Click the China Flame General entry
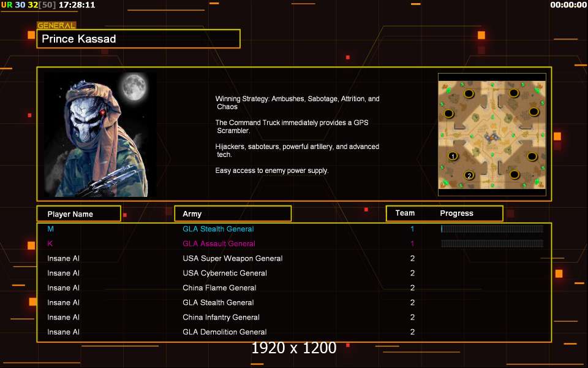Image resolution: width=588 pixels, height=368 pixels. pyautogui.click(x=219, y=288)
